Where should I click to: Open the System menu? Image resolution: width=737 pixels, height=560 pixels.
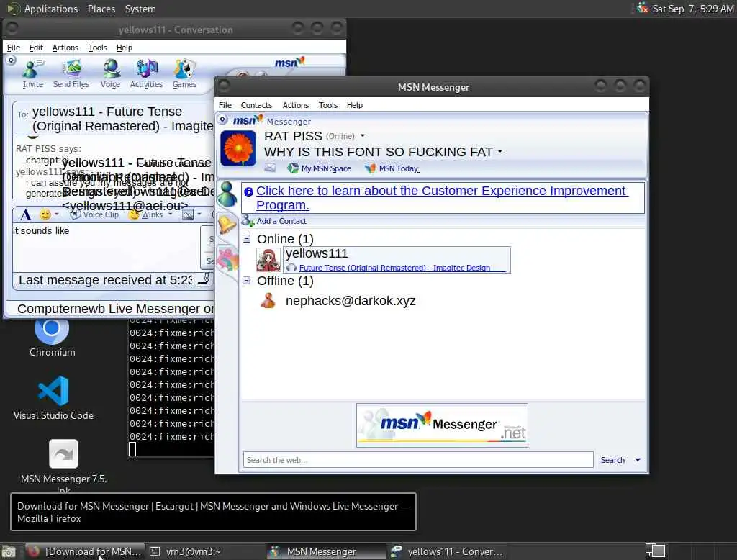pyautogui.click(x=140, y=9)
